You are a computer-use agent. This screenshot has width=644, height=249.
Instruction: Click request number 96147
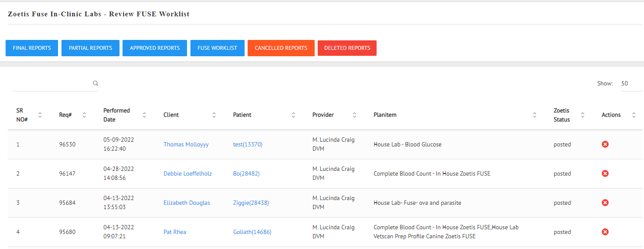(67, 173)
